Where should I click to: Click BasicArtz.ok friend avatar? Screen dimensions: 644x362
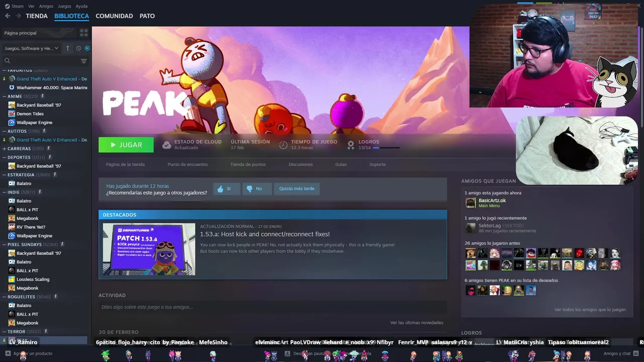coord(470,203)
